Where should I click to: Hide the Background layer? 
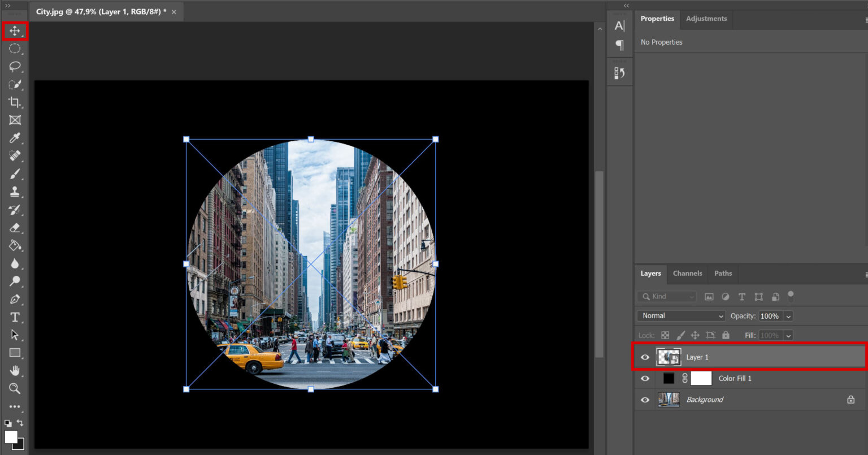[x=645, y=400]
